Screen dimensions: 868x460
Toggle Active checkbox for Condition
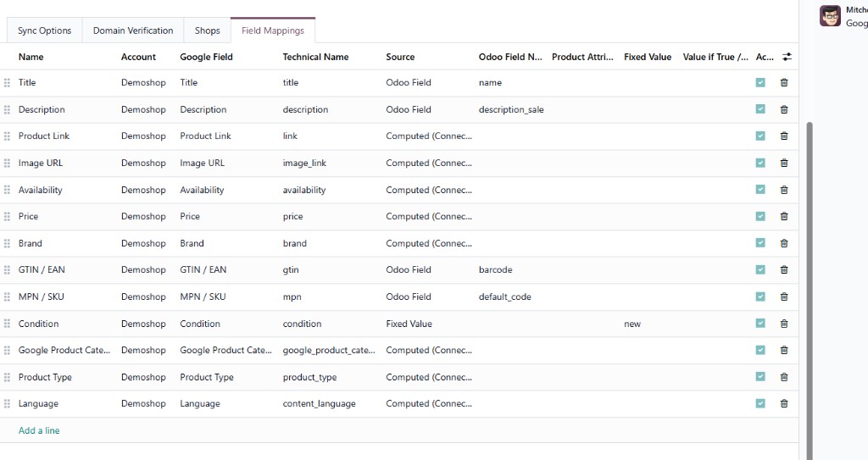(760, 324)
